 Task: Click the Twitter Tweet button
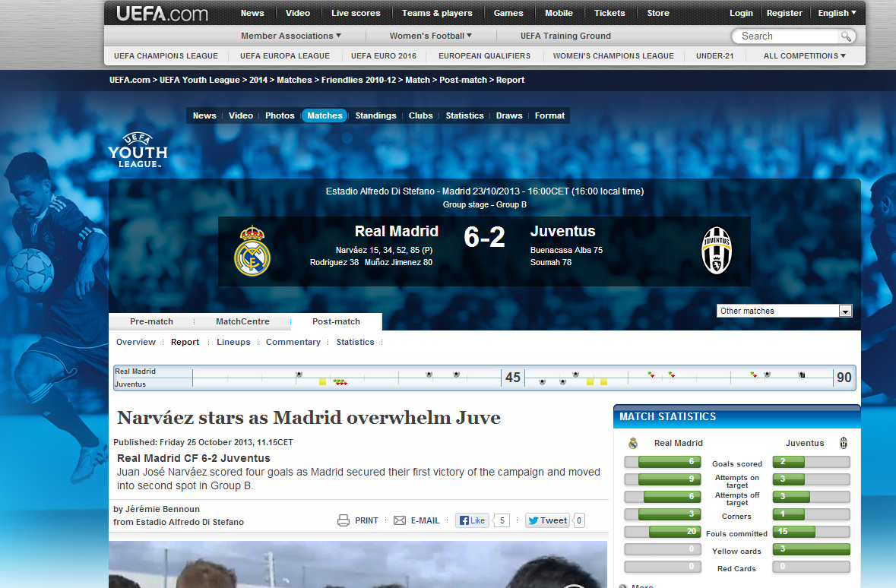click(x=547, y=520)
